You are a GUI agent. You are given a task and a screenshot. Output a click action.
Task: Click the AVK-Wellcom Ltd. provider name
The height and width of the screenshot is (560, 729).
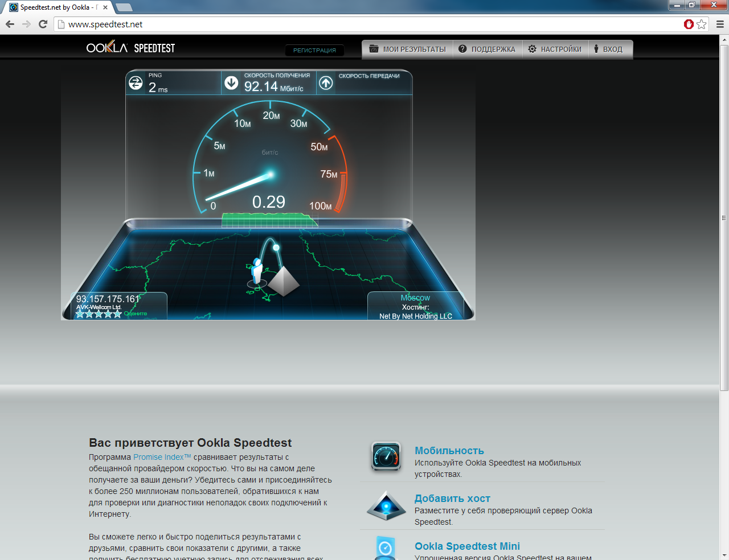99,307
